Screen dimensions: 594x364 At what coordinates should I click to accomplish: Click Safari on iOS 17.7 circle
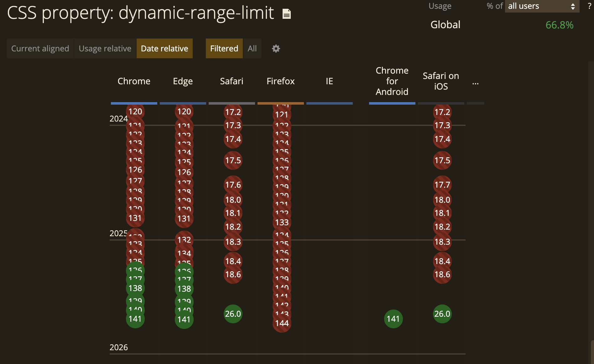[442, 185]
